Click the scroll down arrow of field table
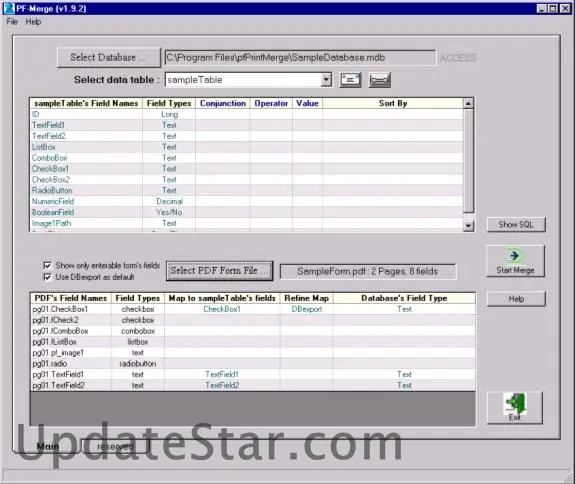Screen dimensions: 575x484 pyautogui.click(x=468, y=226)
